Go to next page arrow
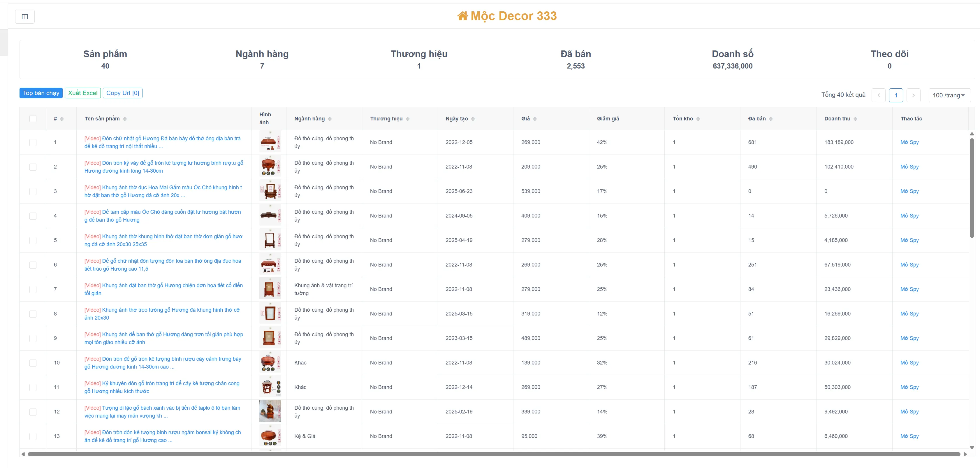This screenshot has width=980, height=468. pyautogui.click(x=913, y=95)
